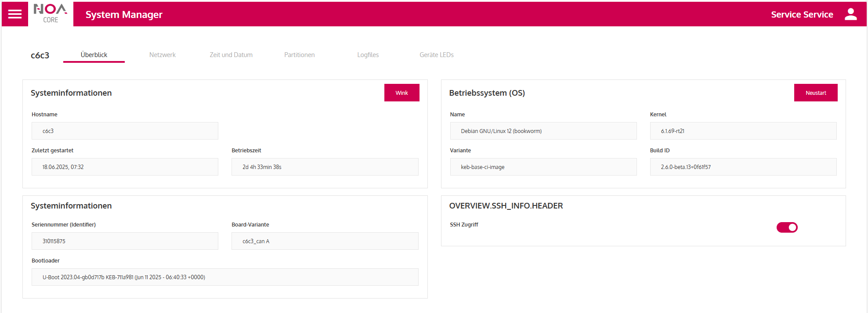Viewport: 868px width, 313px height.
Task: Open the Logfiles tab
Action: tap(368, 55)
